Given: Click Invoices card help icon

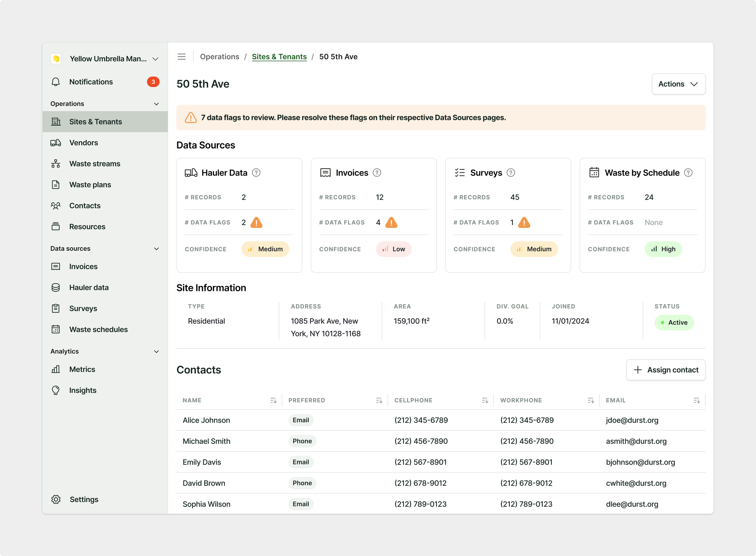Looking at the screenshot, I should click(x=377, y=173).
